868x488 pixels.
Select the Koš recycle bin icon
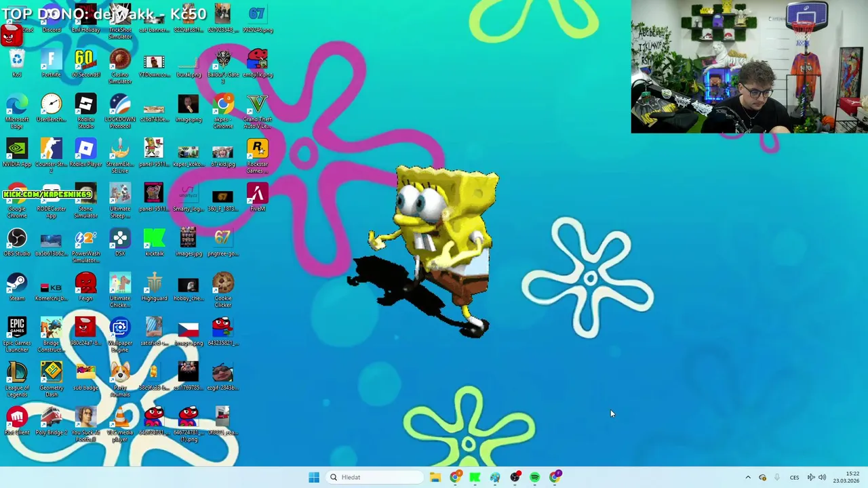(17, 64)
